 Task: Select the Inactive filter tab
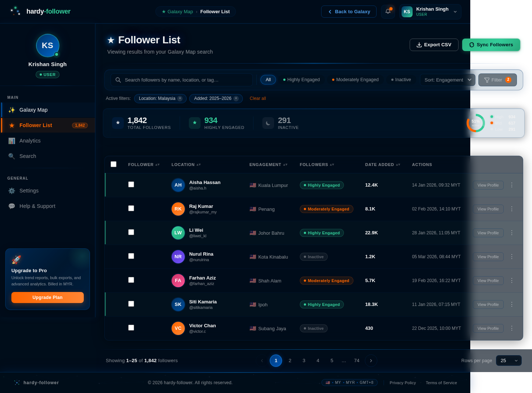400,79
